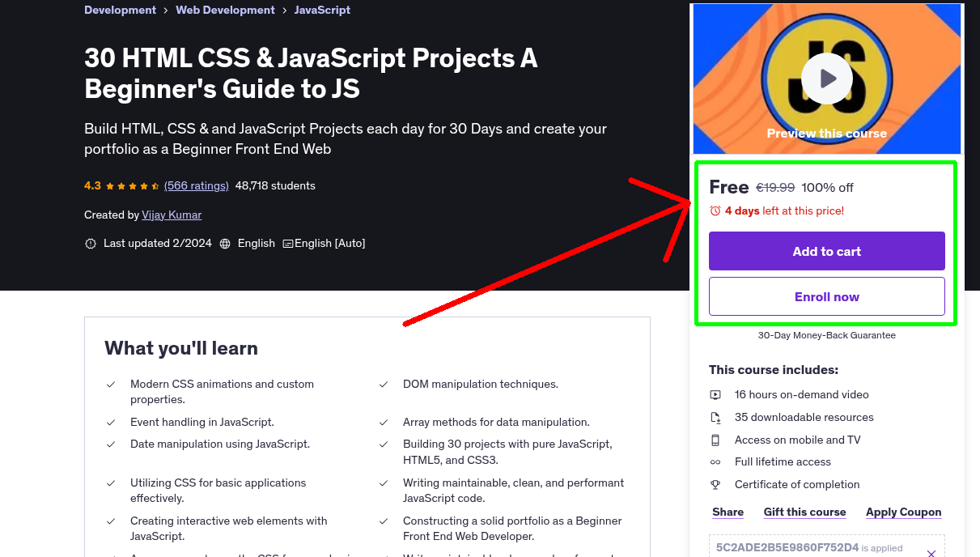This screenshot has width=980, height=557.
Task: Click the checkmark beside Writing maintainable, clean code
Action: click(384, 483)
